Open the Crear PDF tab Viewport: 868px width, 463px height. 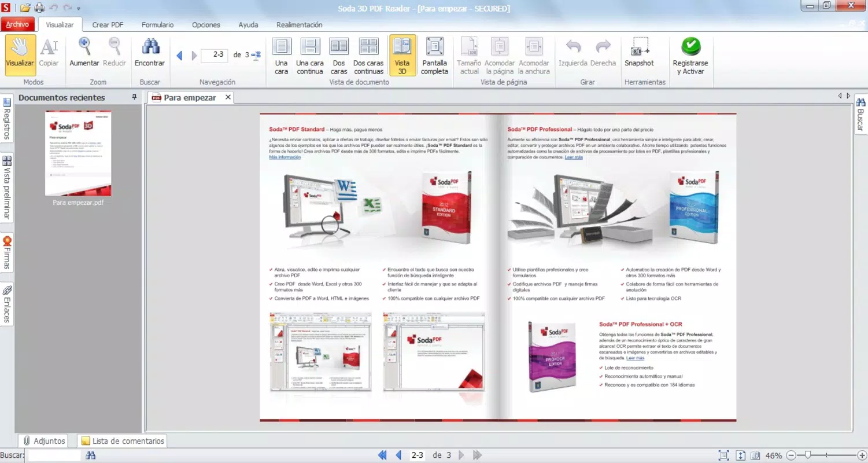click(x=108, y=25)
